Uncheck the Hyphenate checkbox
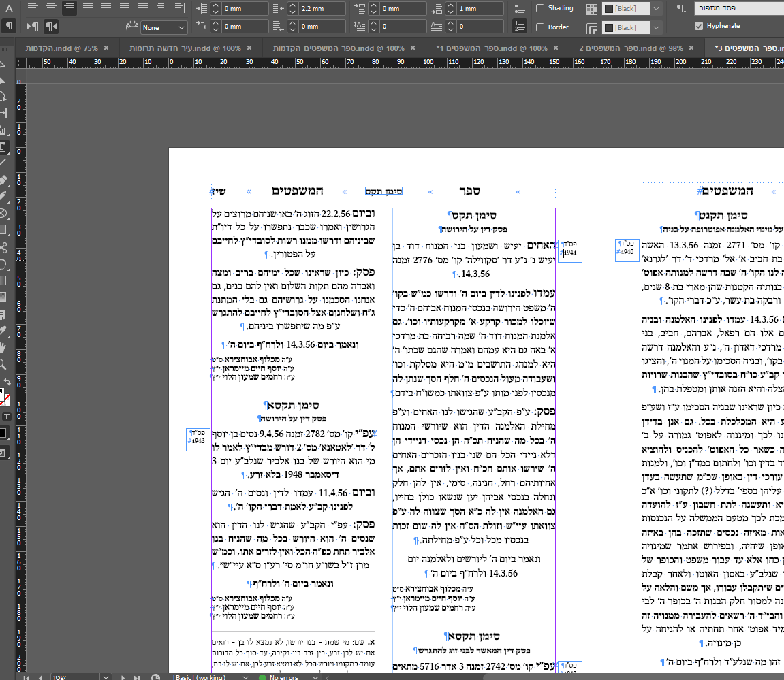Viewport: 784px width, 680px height. [699, 26]
